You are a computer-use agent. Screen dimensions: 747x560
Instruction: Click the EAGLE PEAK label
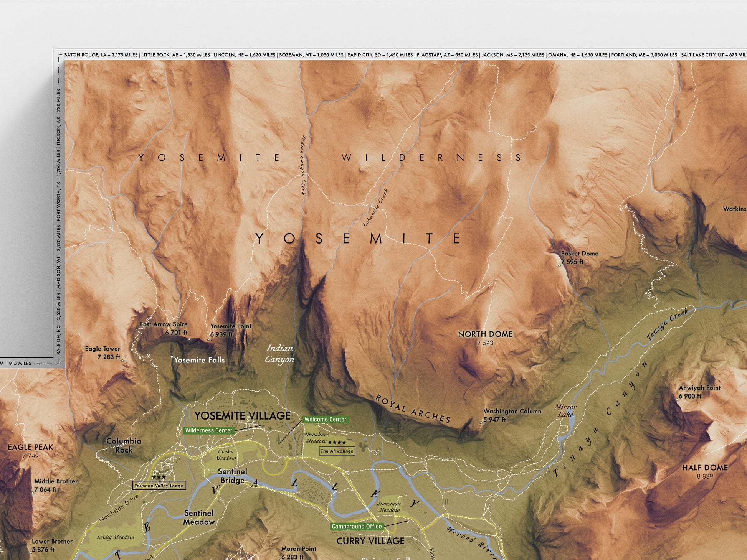pyautogui.click(x=31, y=447)
